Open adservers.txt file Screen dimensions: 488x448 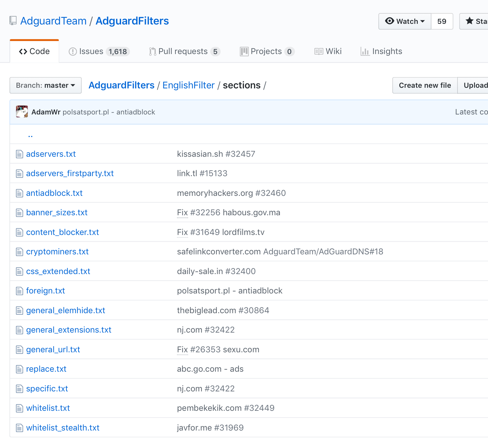pos(51,154)
